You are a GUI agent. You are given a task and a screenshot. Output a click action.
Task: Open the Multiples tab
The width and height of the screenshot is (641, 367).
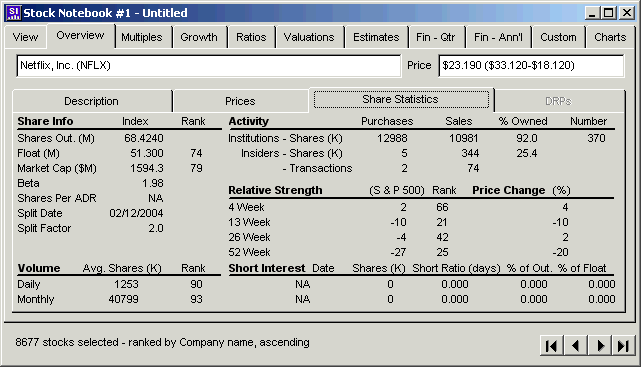point(142,37)
